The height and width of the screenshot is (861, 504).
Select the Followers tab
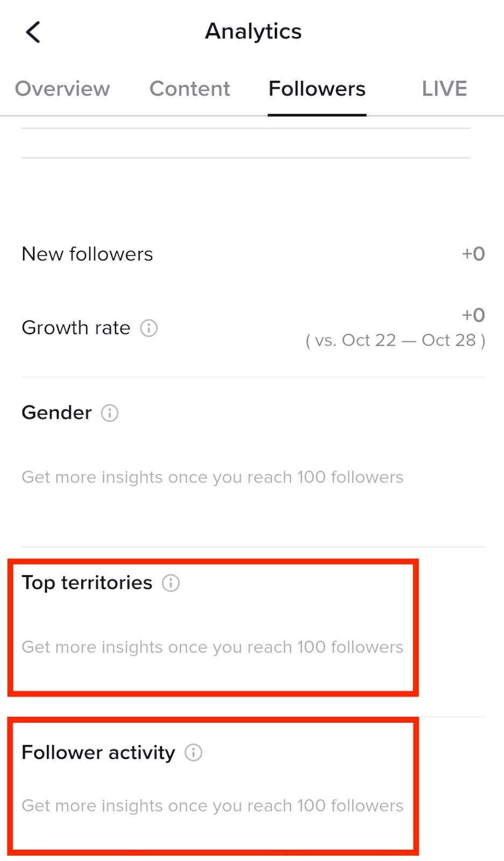pyautogui.click(x=317, y=89)
